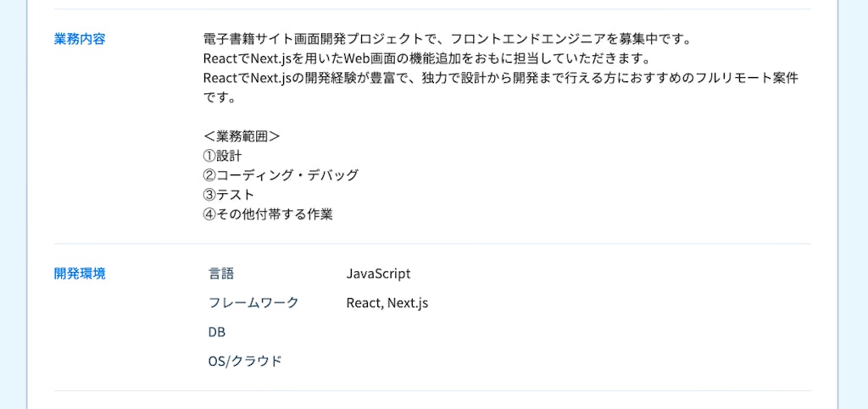
Task: Click the ④その他付帯する作業 list item
Action: (x=268, y=214)
